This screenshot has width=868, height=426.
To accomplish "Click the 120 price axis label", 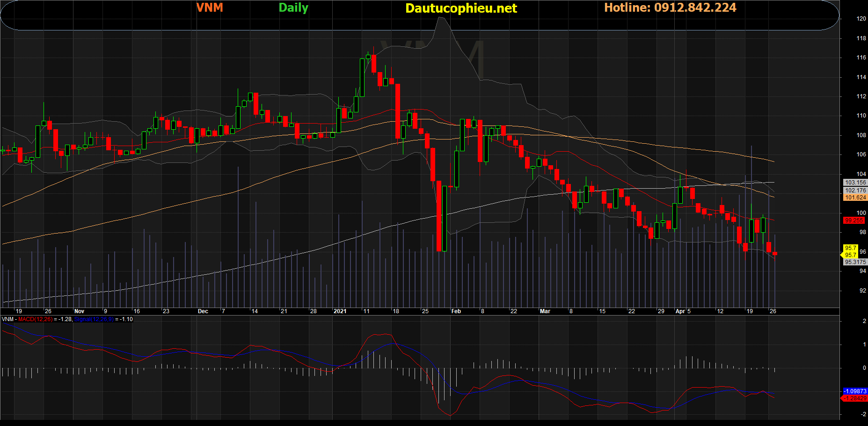I will tap(861, 19).
